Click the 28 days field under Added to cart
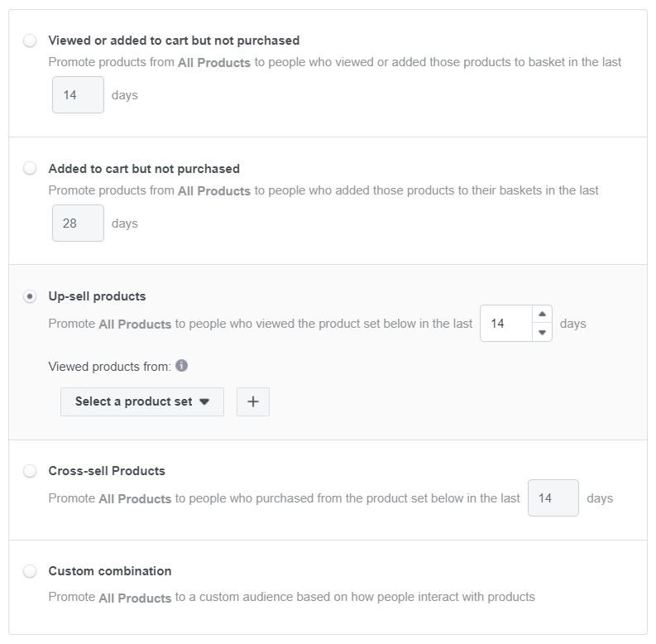Image resolution: width=656 pixels, height=644 pixels. (78, 223)
